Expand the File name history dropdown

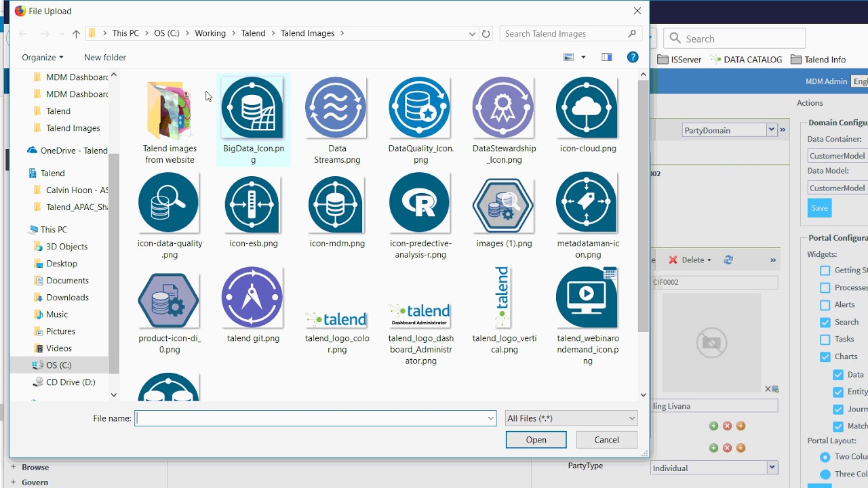pos(491,418)
